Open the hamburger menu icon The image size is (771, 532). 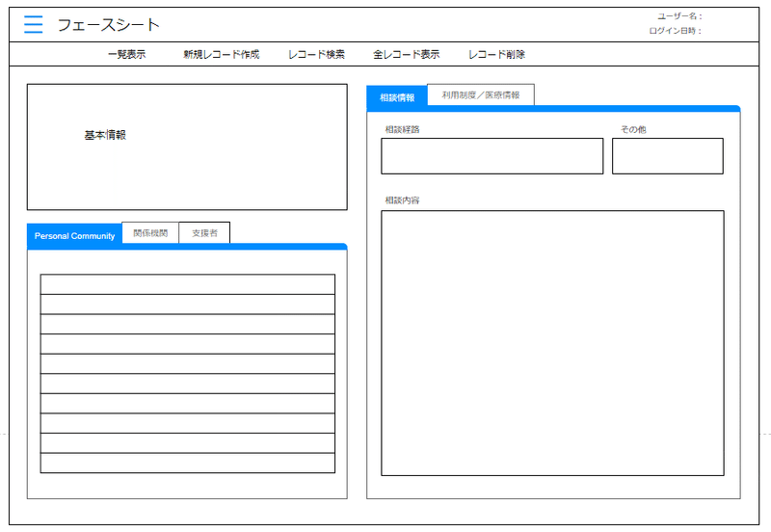[33, 24]
